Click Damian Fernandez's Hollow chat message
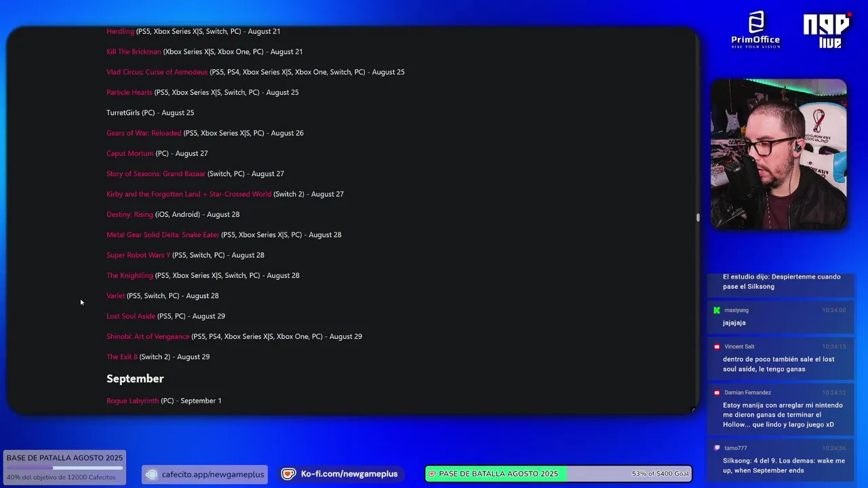Image resolution: width=868 pixels, height=488 pixels. (x=783, y=415)
